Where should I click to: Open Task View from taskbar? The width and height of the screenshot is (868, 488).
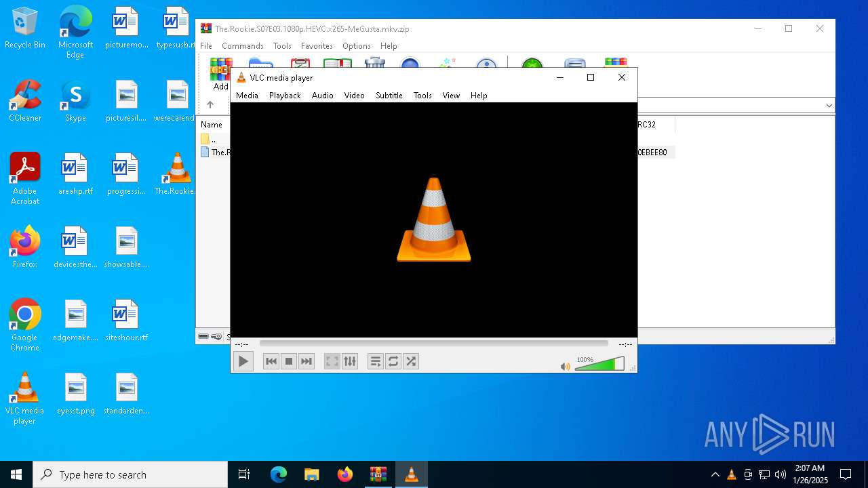(244, 474)
